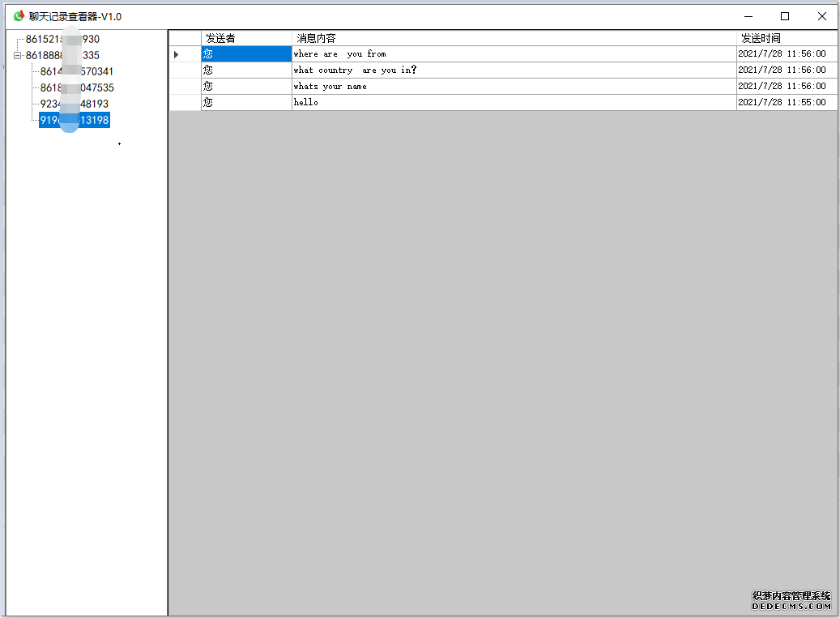This screenshot has height=618, width=840.
Task: Select the tree node ending in 335
Action: tap(62, 55)
